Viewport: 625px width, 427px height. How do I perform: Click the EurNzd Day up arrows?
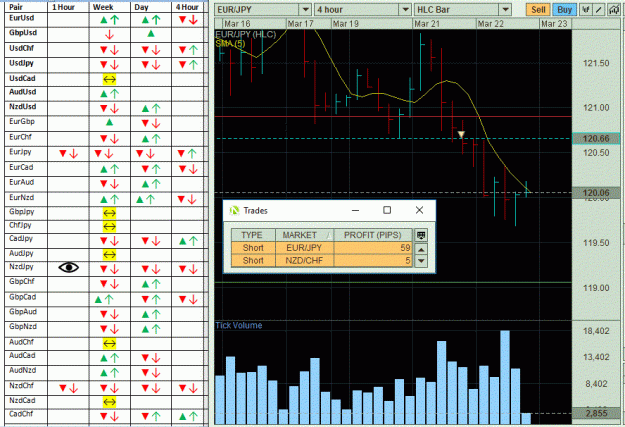pos(145,199)
